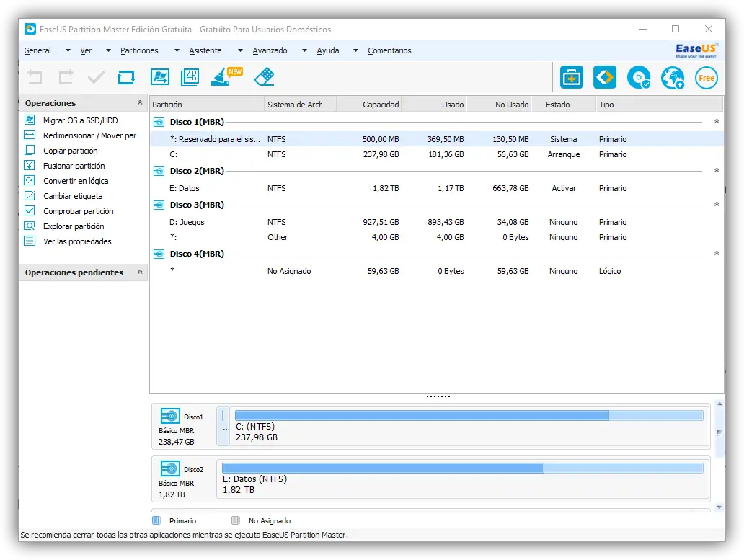This screenshot has width=744, height=560.
Task: Open the Particiones menu
Action: click(139, 51)
